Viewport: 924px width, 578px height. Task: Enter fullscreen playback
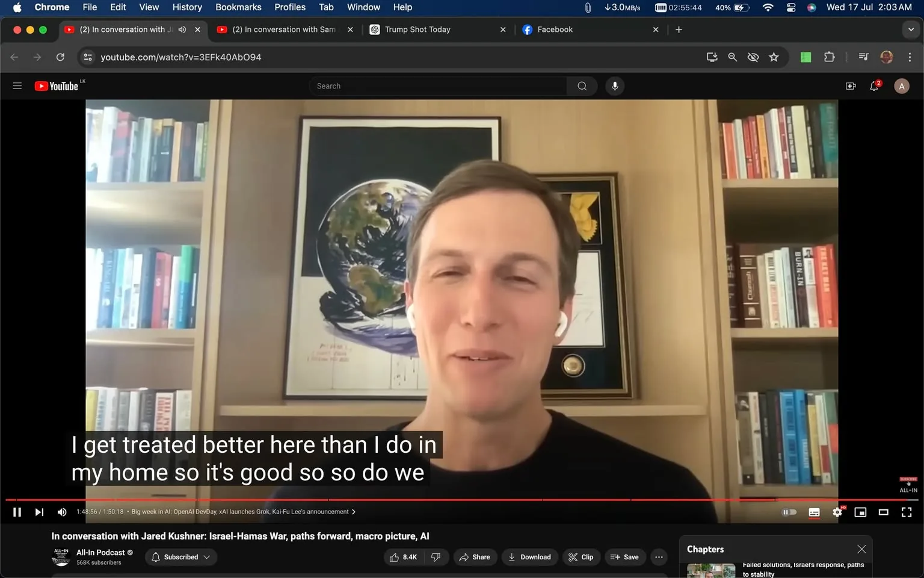(906, 512)
